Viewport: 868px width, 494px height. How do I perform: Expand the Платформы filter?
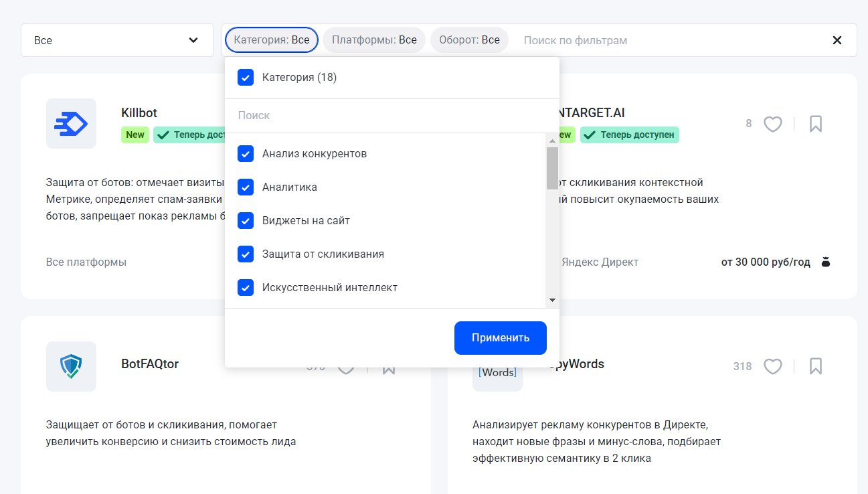374,39
